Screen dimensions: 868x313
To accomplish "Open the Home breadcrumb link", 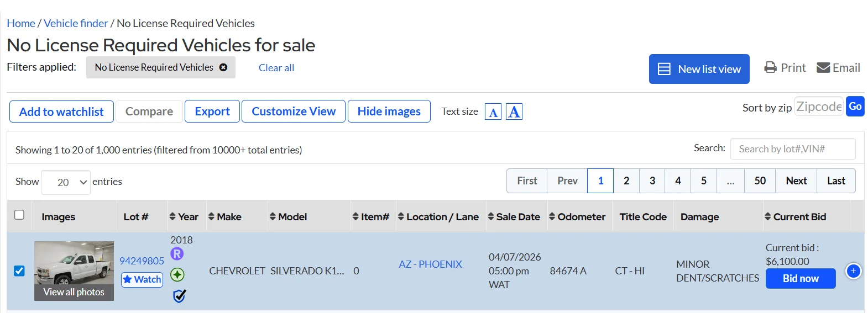I will (21, 23).
